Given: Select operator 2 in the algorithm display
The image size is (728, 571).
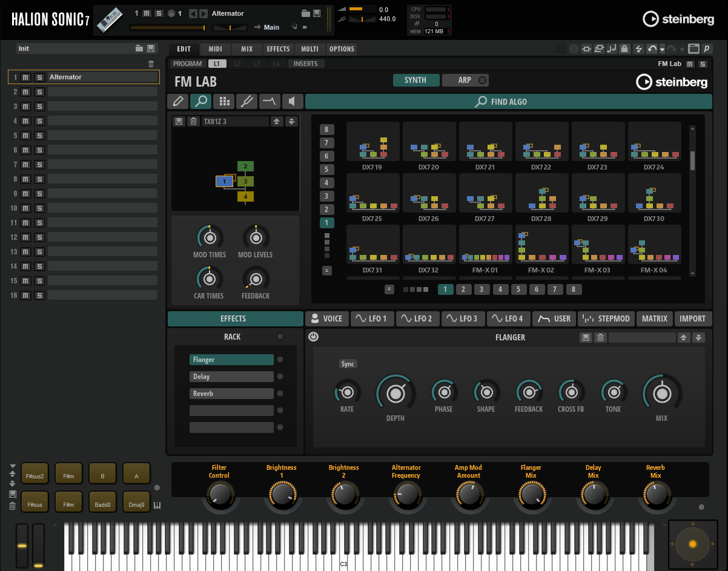Looking at the screenshot, I should [x=245, y=166].
